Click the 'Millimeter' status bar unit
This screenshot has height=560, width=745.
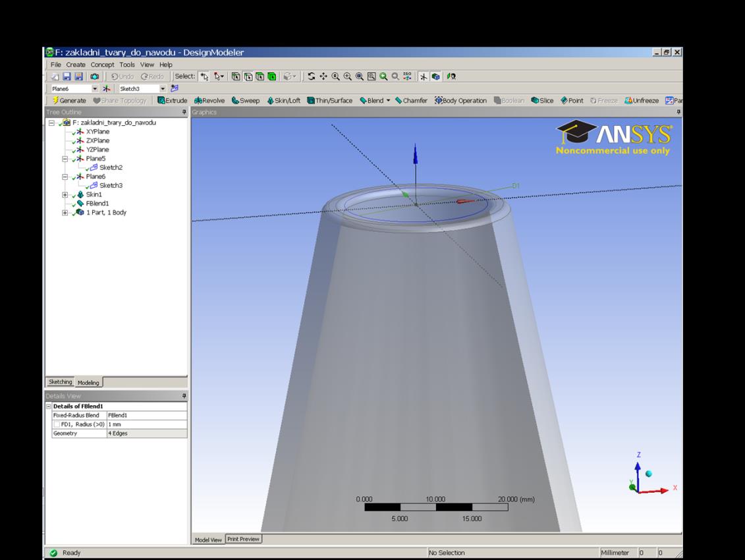point(615,552)
